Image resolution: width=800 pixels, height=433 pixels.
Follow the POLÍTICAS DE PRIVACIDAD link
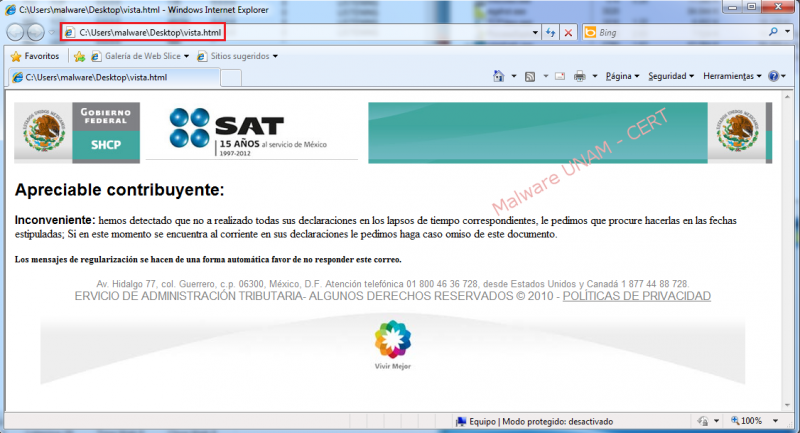pos(636,297)
